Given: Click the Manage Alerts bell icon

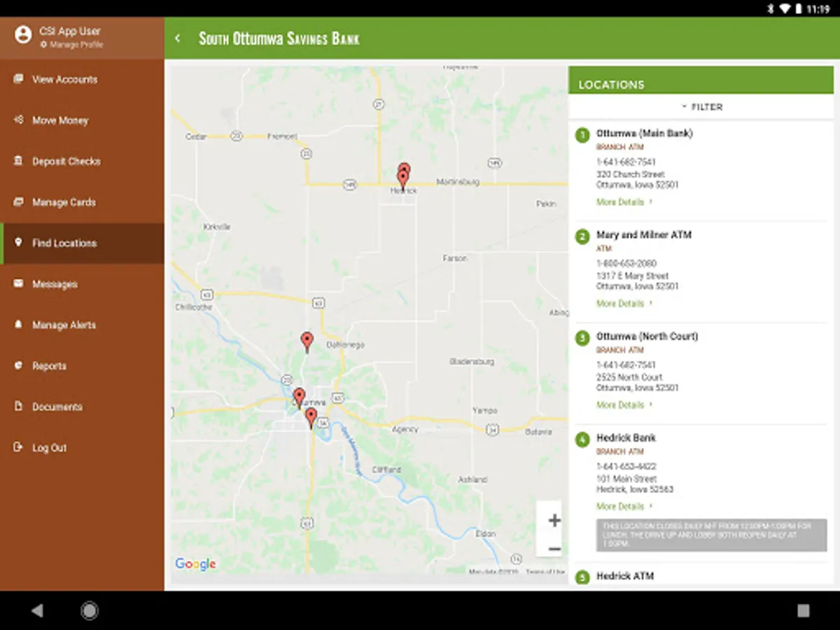Looking at the screenshot, I should point(18,325).
